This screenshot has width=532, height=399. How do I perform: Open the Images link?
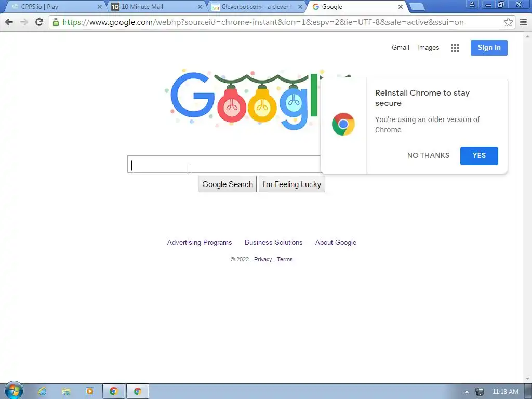428,48
